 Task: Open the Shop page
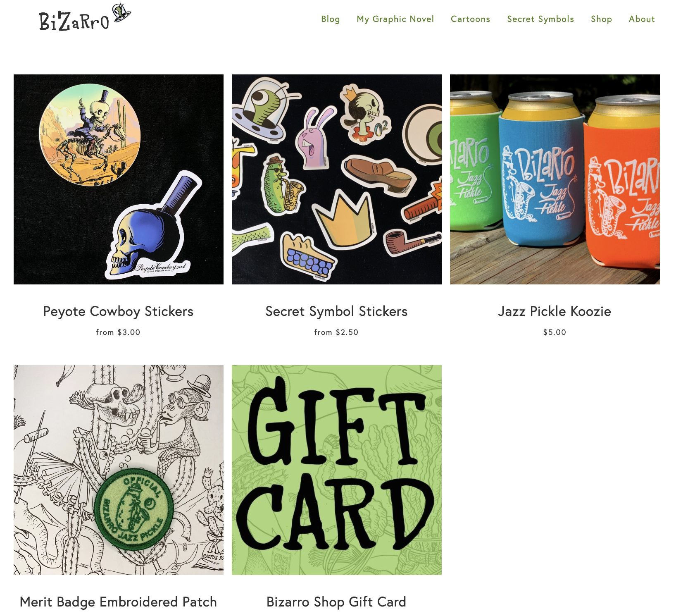tap(601, 19)
